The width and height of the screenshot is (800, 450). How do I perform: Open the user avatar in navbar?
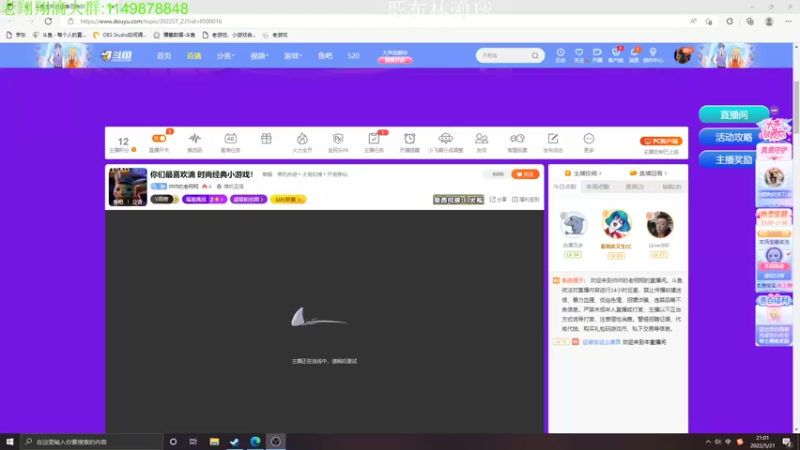683,55
